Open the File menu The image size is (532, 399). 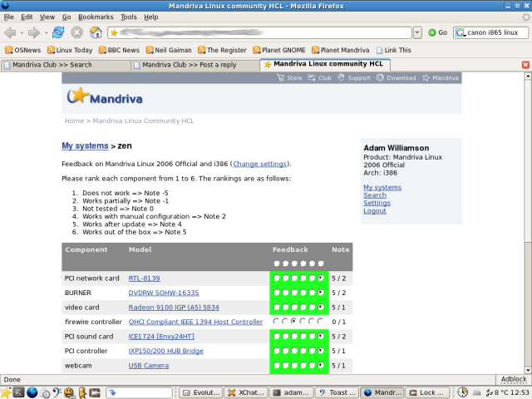pyautogui.click(x=8, y=17)
